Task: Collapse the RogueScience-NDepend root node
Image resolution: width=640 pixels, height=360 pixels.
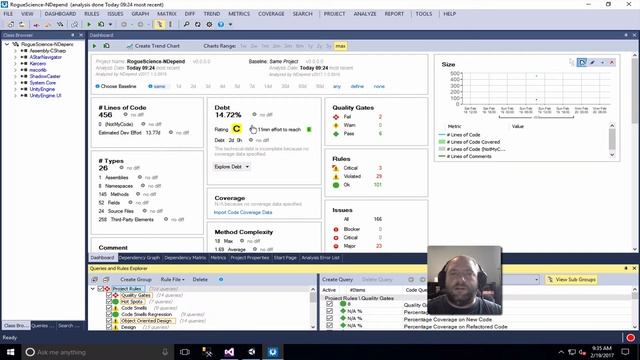Action: pos(7,44)
